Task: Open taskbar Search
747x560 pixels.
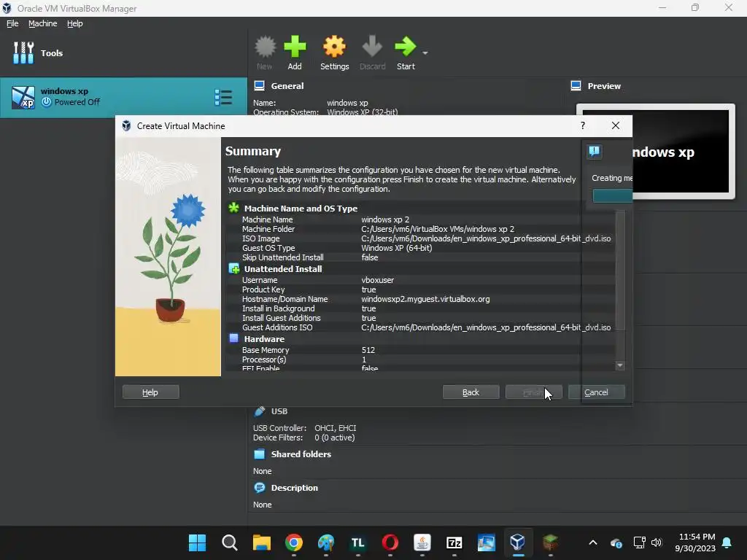Action: (230, 542)
